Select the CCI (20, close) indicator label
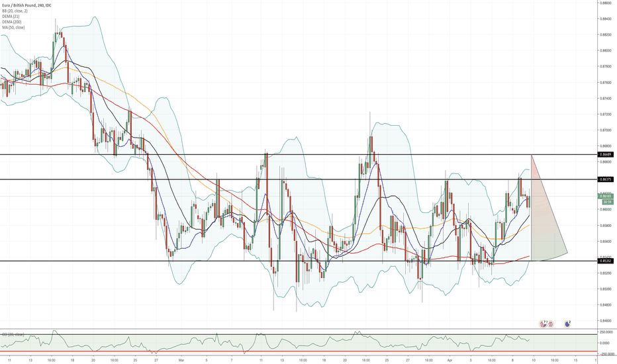Image resolution: width=617 pixels, height=364 pixels. point(13,334)
